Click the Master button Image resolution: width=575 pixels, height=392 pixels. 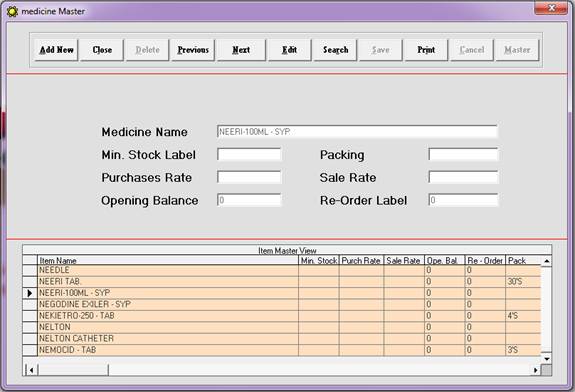(x=517, y=50)
